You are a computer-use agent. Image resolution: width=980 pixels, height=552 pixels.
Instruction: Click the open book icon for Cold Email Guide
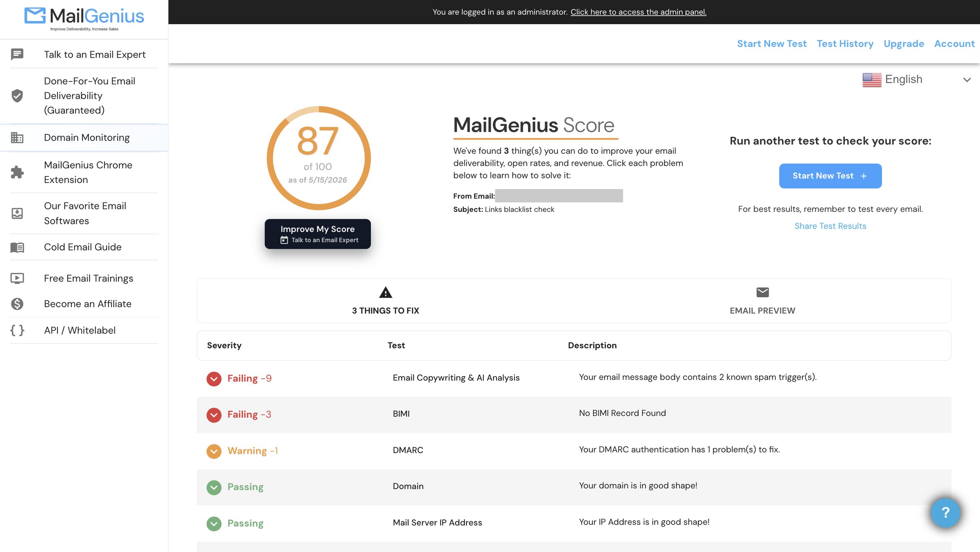[17, 247]
